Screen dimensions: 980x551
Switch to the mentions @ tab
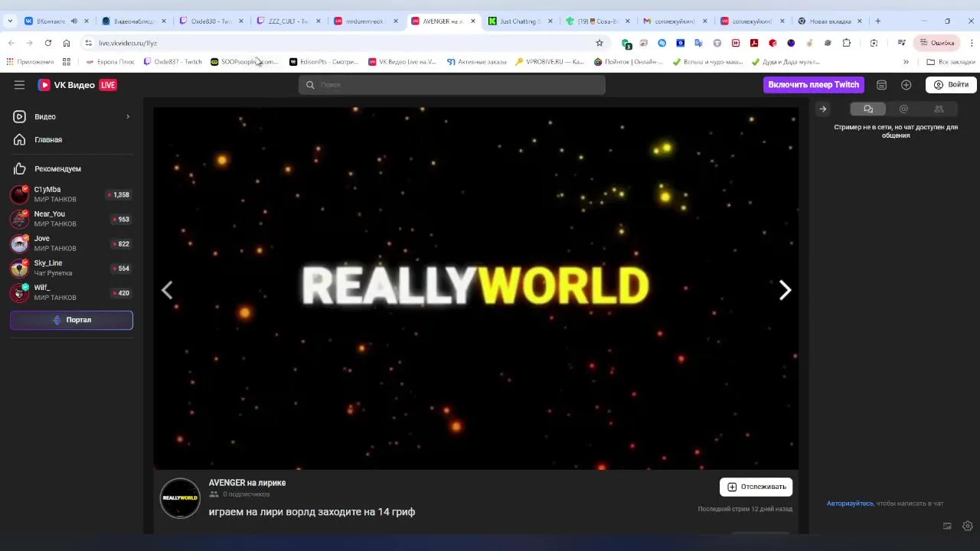(x=903, y=109)
